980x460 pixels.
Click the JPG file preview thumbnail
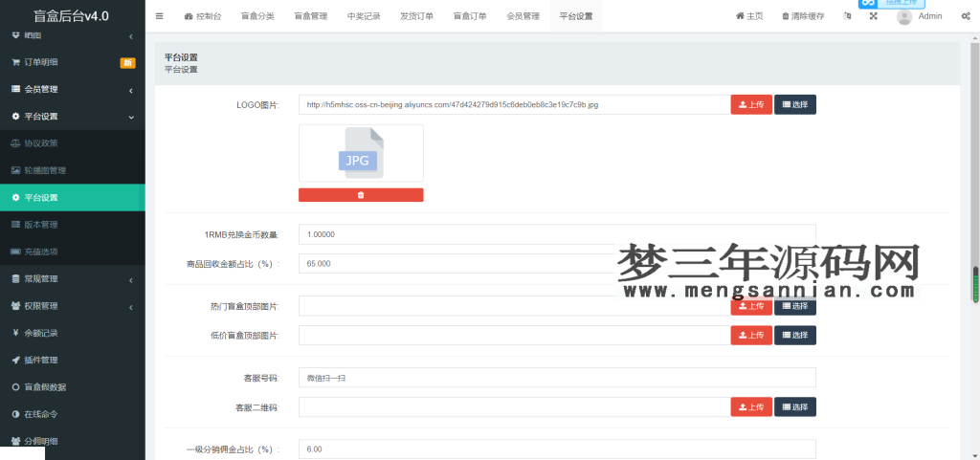coord(361,153)
